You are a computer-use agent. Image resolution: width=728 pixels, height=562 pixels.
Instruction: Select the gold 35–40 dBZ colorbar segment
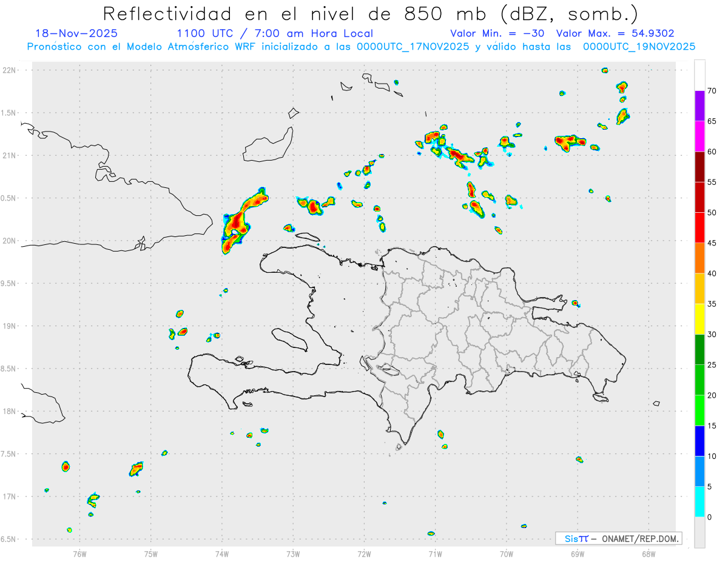699,289
